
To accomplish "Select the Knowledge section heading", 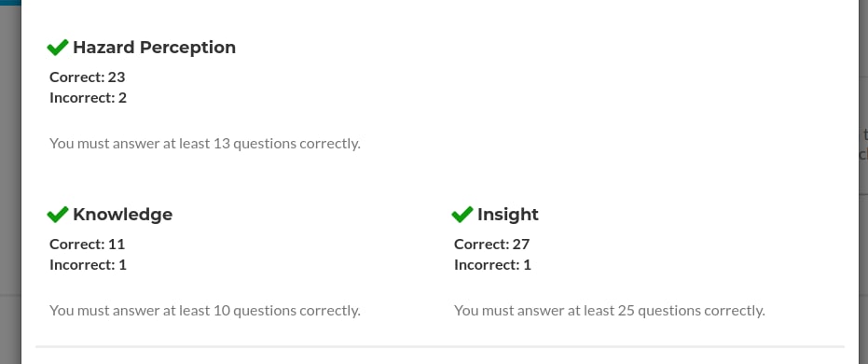I will click(122, 215).
